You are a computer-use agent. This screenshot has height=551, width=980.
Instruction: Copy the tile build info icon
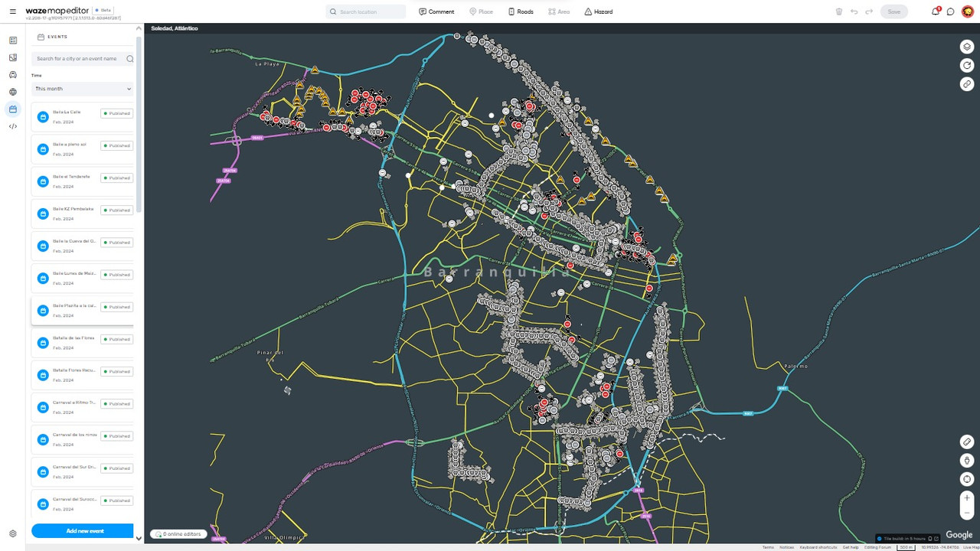pyautogui.click(x=929, y=539)
